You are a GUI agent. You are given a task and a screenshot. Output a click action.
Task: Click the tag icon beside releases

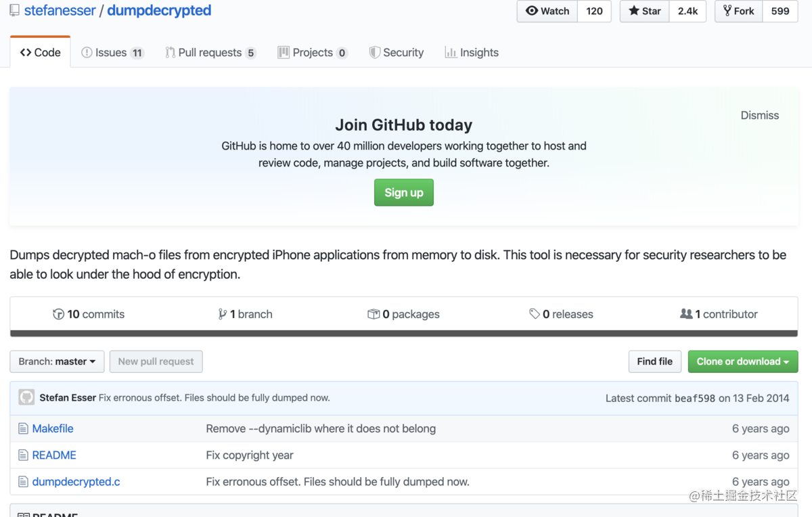(x=535, y=314)
